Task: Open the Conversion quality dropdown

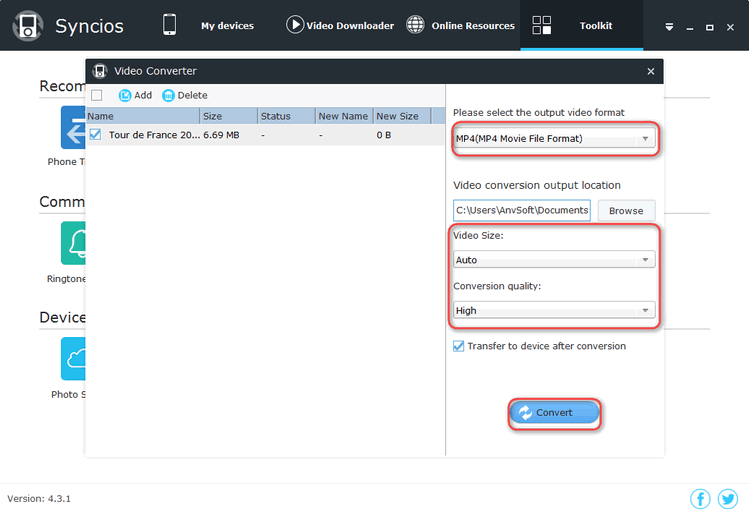Action: pos(554,310)
